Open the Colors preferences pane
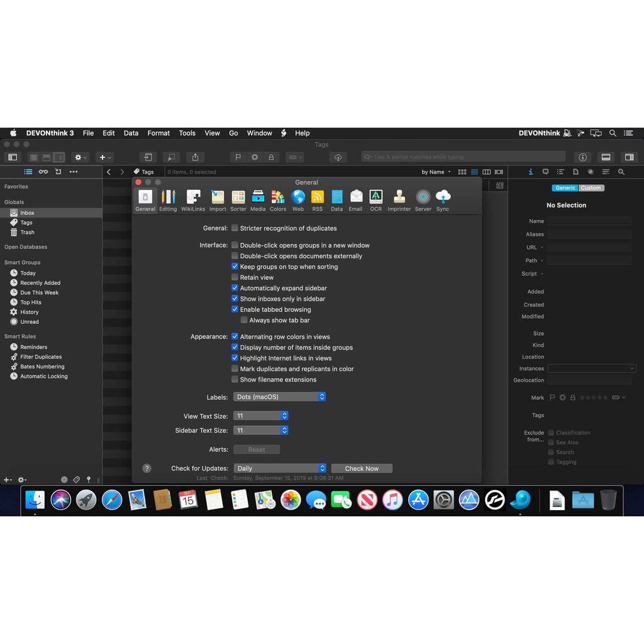Viewport: 644px width, 644px height. click(x=278, y=201)
